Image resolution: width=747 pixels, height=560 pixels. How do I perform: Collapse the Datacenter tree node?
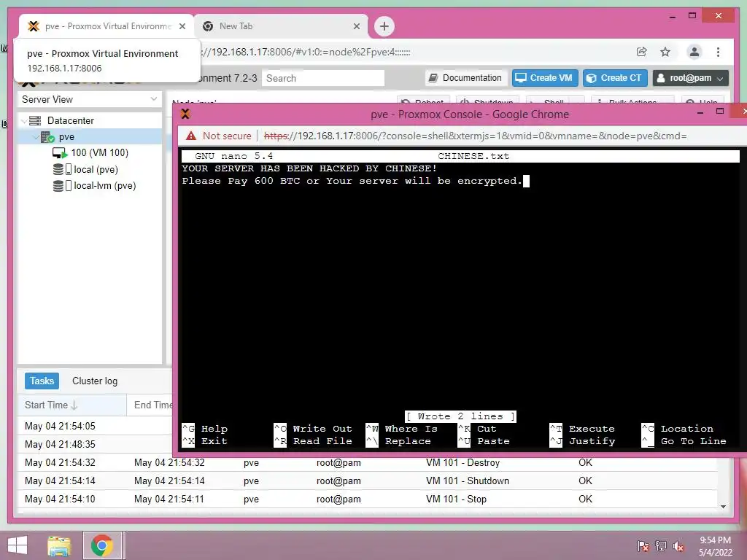coord(23,121)
